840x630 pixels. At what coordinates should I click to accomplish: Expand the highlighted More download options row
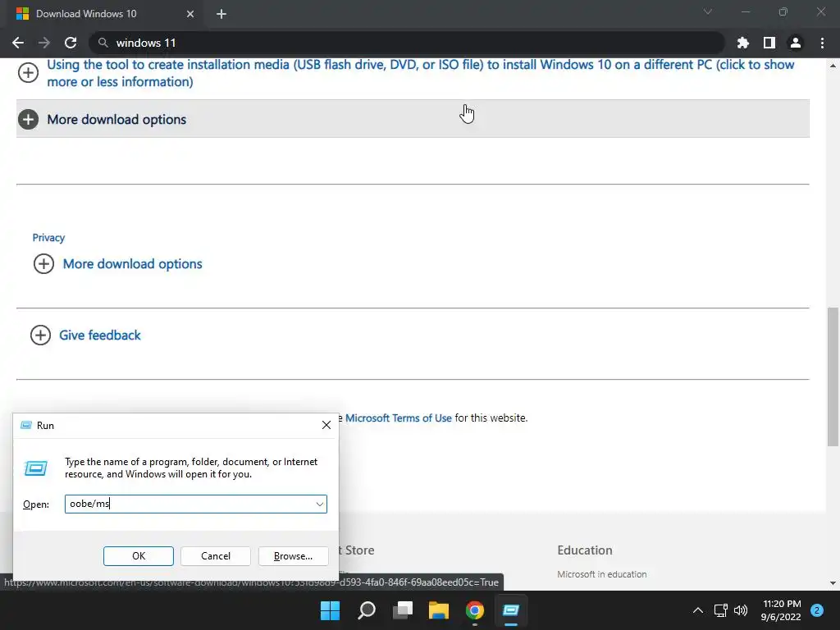[x=413, y=119]
